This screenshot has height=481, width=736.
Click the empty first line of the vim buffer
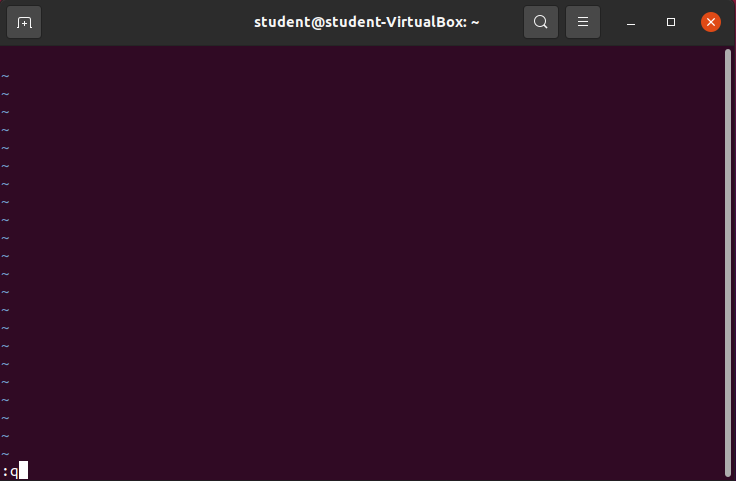pyautogui.click(x=361, y=58)
